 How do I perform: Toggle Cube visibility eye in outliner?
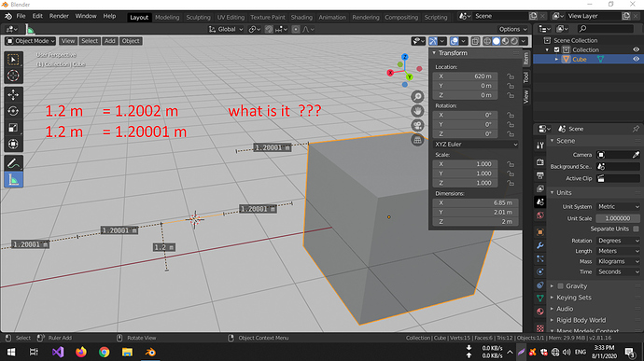tap(636, 59)
